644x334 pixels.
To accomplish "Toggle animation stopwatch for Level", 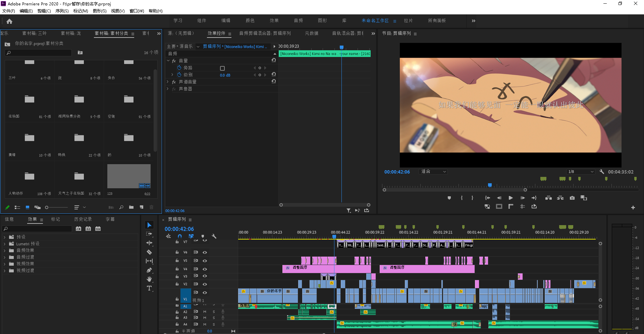I will pos(179,75).
